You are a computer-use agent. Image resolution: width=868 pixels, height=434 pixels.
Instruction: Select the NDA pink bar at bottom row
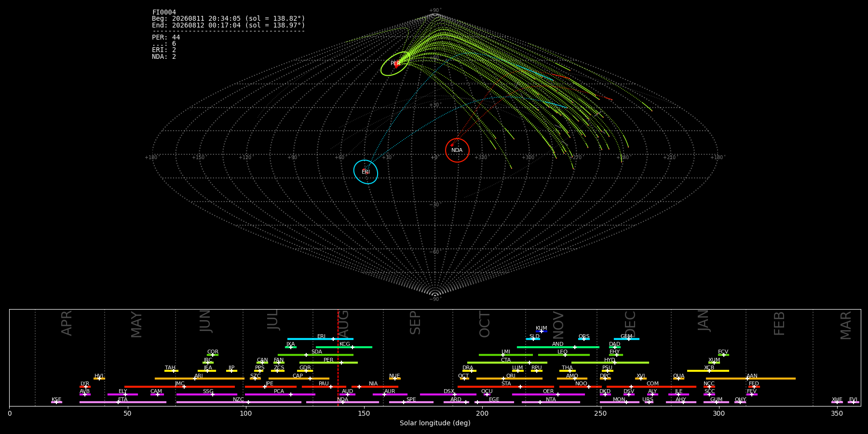(x=342, y=402)
